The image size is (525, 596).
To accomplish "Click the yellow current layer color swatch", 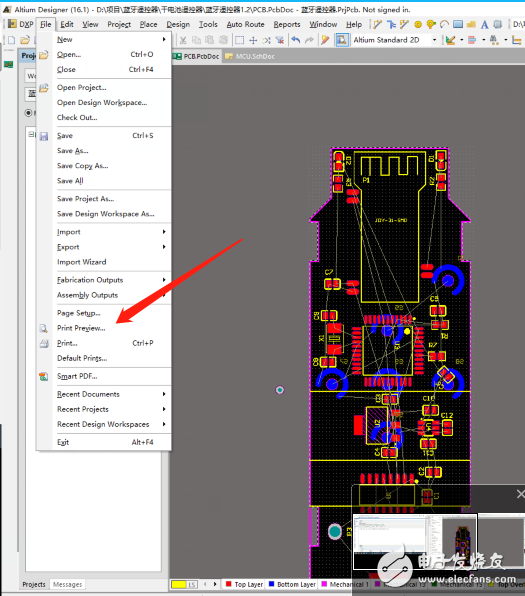I will coord(179,584).
